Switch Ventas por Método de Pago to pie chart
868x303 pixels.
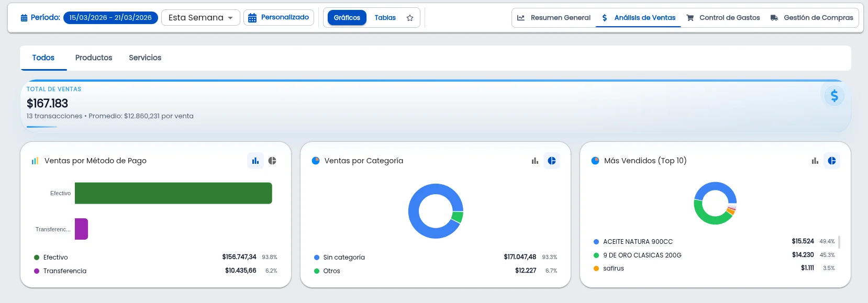(x=272, y=161)
